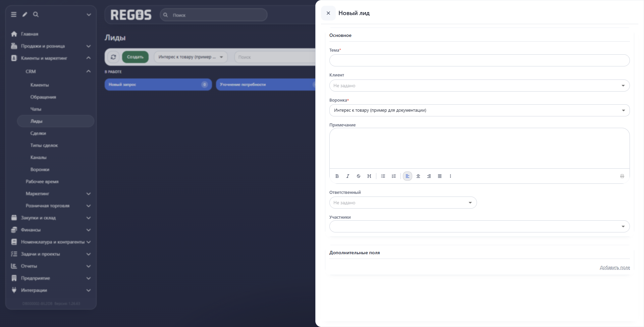644x327 pixels.
Task: Toggle strikethrough text formatting
Action: (359, 176)
